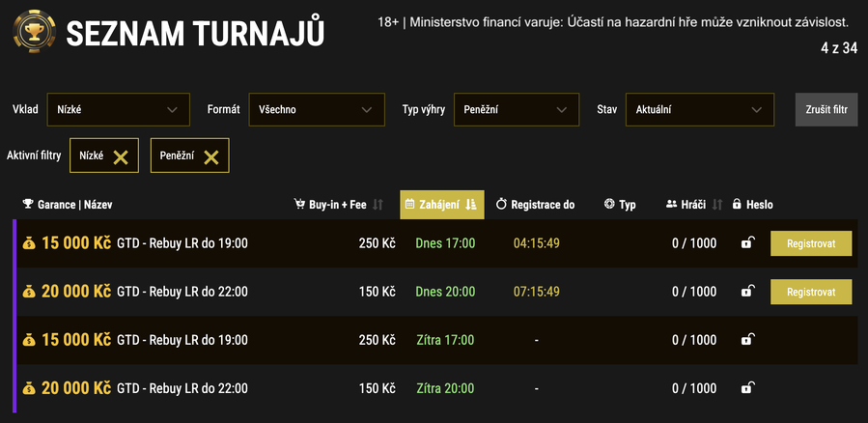Click the trophy chip logo icon
This screenshot has height=423, width=868.
pyautogui.click(x=34, y=31)
